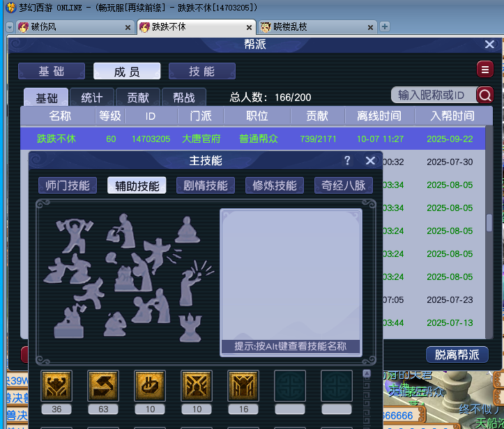Select the level 36 skill icon

point(56,386)
